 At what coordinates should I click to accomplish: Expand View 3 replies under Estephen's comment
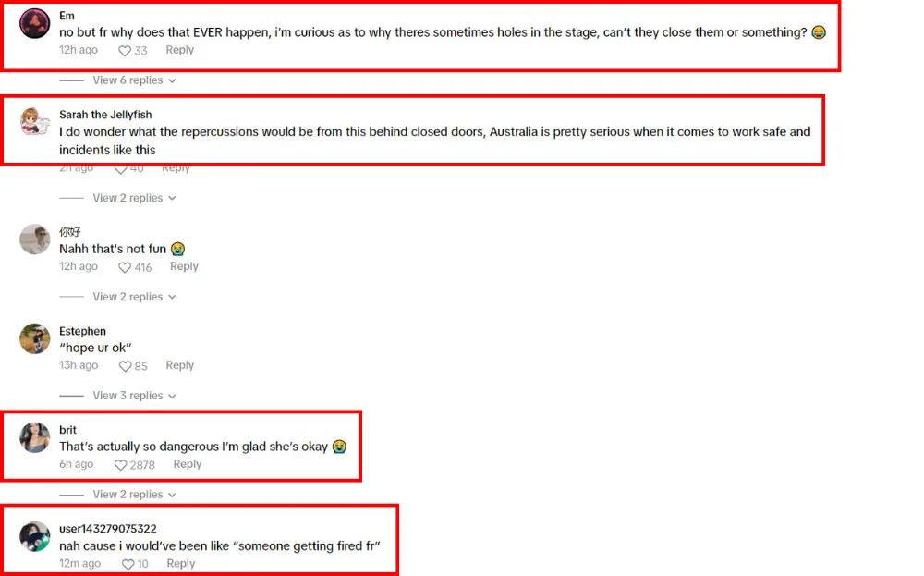pos(134,396)
